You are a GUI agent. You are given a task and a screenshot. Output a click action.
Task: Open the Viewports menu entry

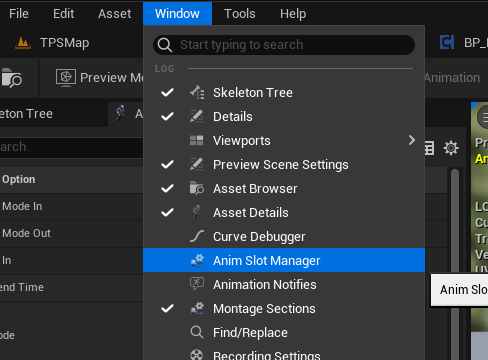pos(284,140)
